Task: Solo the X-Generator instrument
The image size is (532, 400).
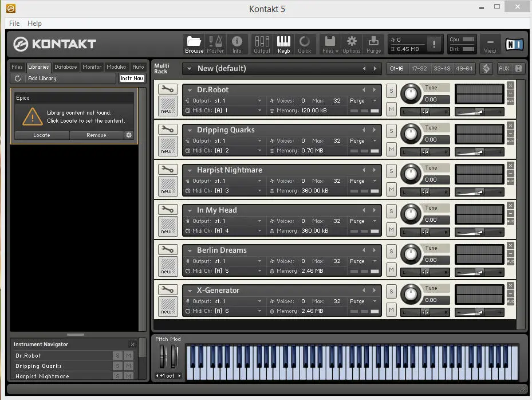Action: pos(391,291)
